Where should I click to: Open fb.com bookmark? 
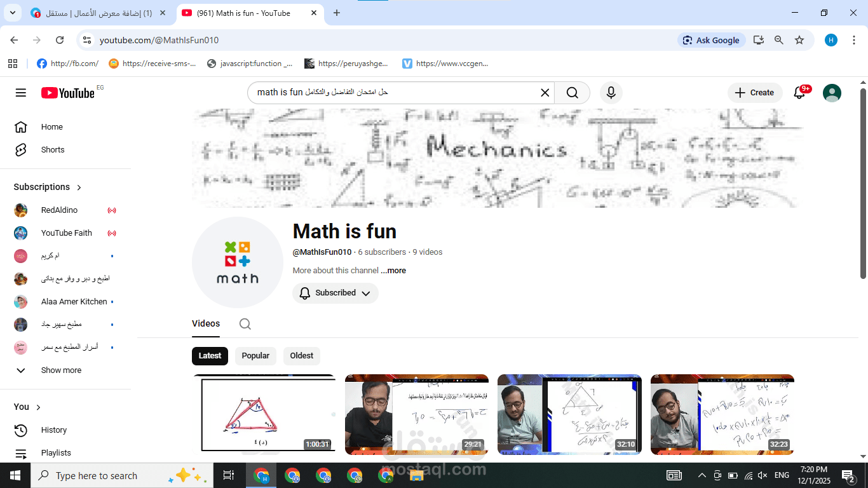(67, 64)
